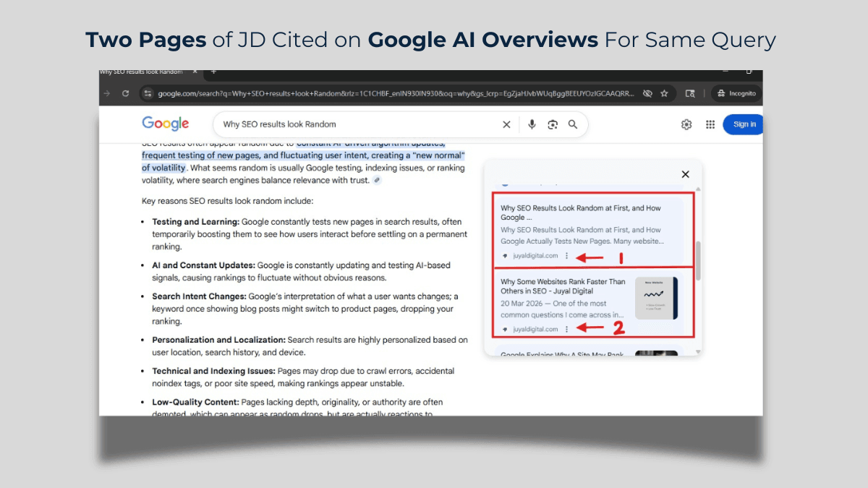
Task: Open 'Why Some Websites Rank Faster Than Others' source
Action: pyautogui.click(x=563, y=286)
